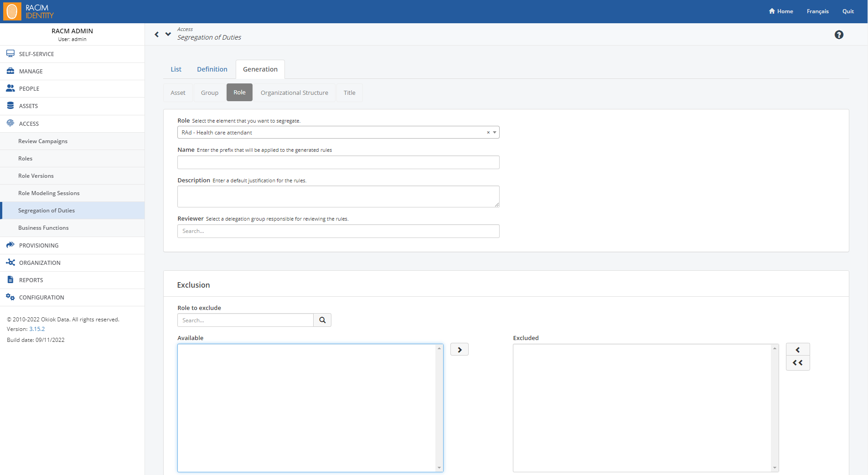Remove selected role from Excluded
Viewport: 868px width, 475px height.
tap(798, 350)
